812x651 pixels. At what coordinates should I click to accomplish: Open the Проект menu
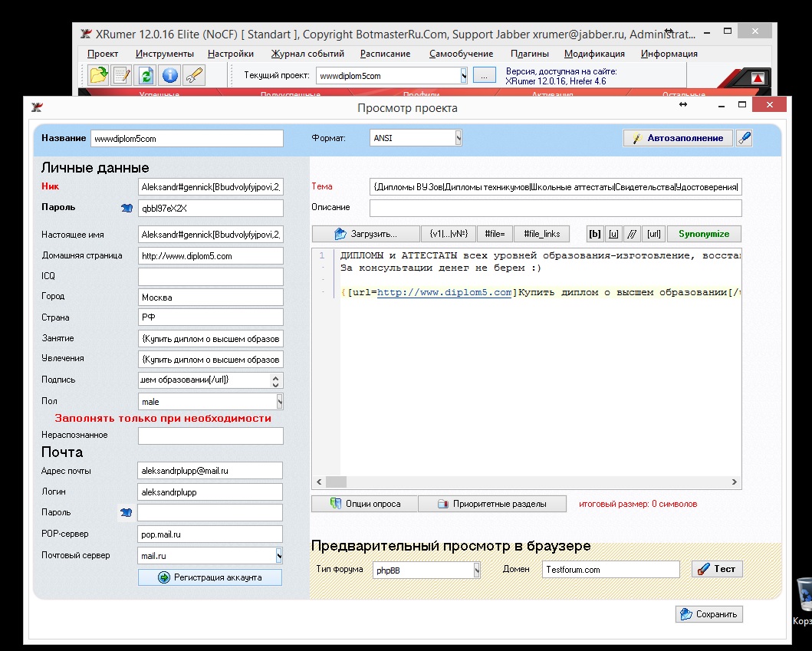coord(103,54)
